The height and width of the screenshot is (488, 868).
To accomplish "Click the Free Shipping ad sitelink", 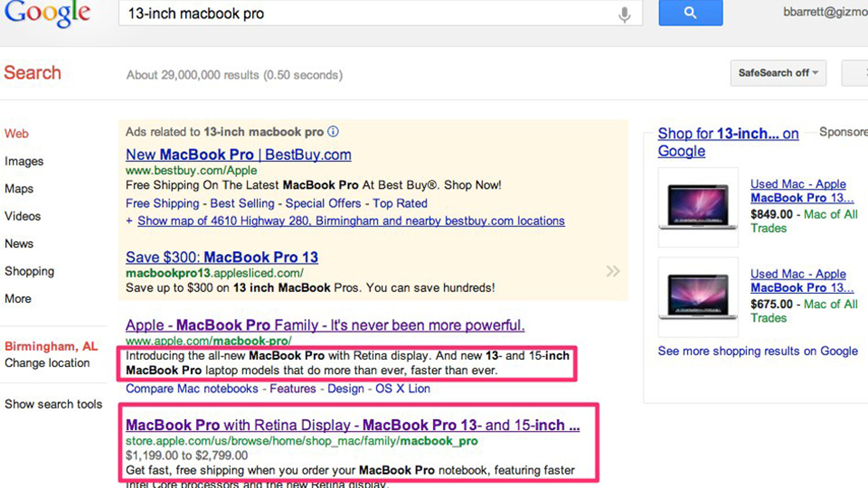I will [x=163, y=203].
